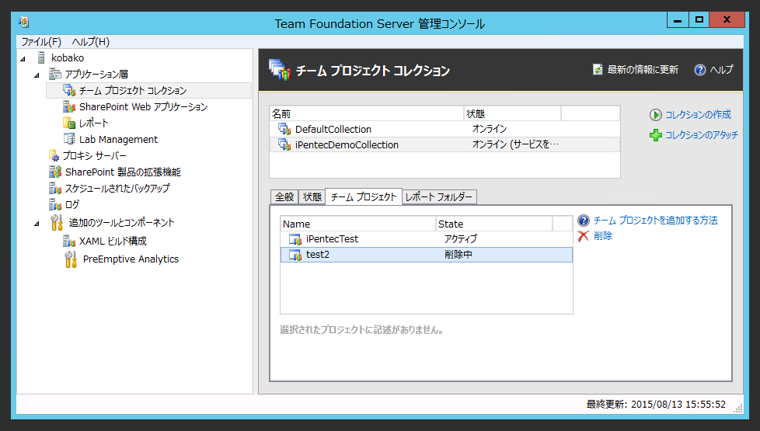Switch to the 状態 tab

click(312, 197)
